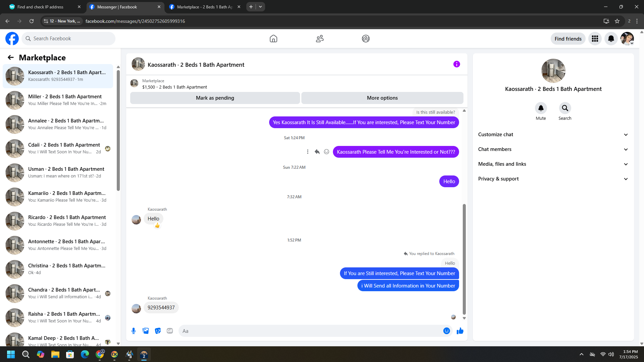The width and height of the screenshot is (644, 362).
Task: Open the $1,500 Marketplace listing link
Action: [x=175, y=87]
